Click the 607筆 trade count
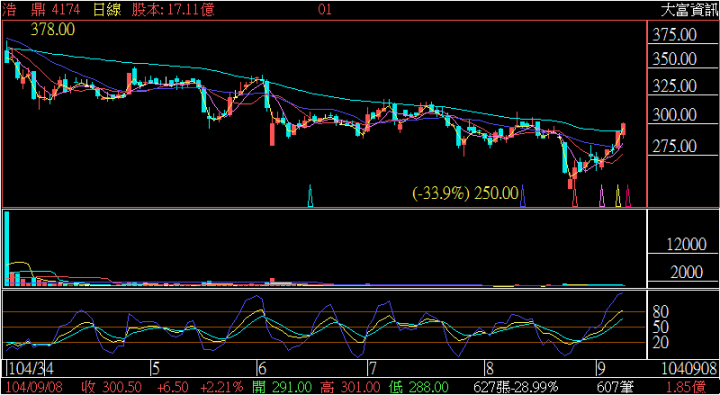This screenshot has height=395, width=720. coord(615,387)
